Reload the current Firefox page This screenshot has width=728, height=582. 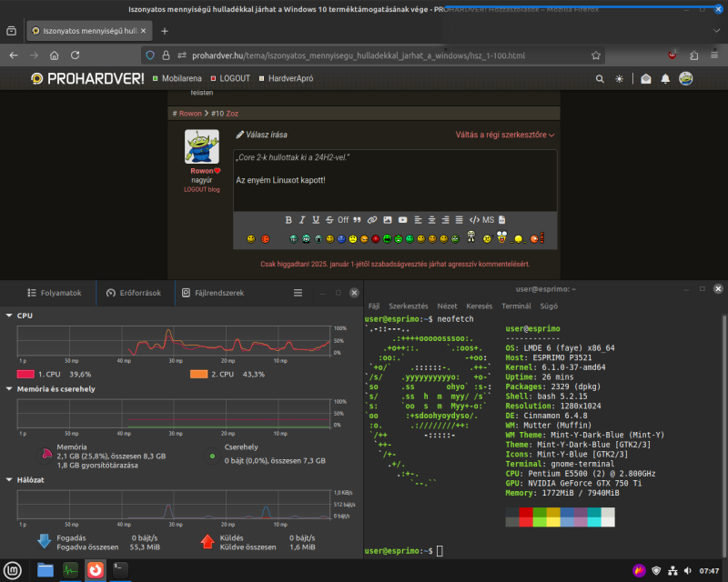tap(75, 55)
